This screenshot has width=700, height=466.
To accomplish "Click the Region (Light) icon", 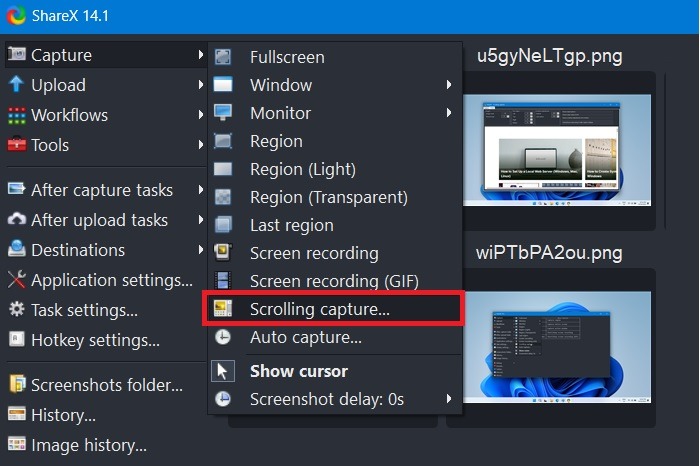I will (x=223, y=169).
